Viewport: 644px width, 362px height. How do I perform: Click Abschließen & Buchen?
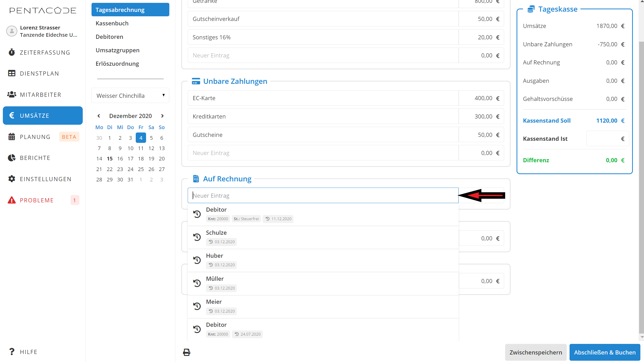[605, 352]
